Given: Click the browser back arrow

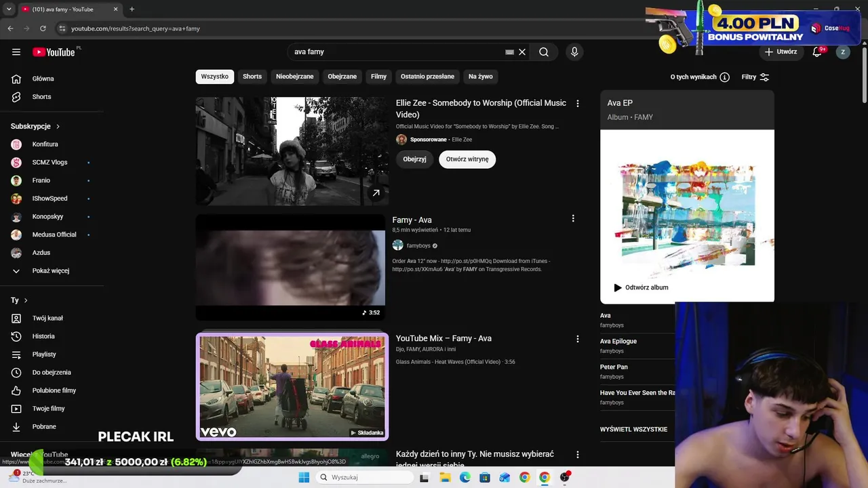Looking at the screenshot, I should tap(10, 28).
